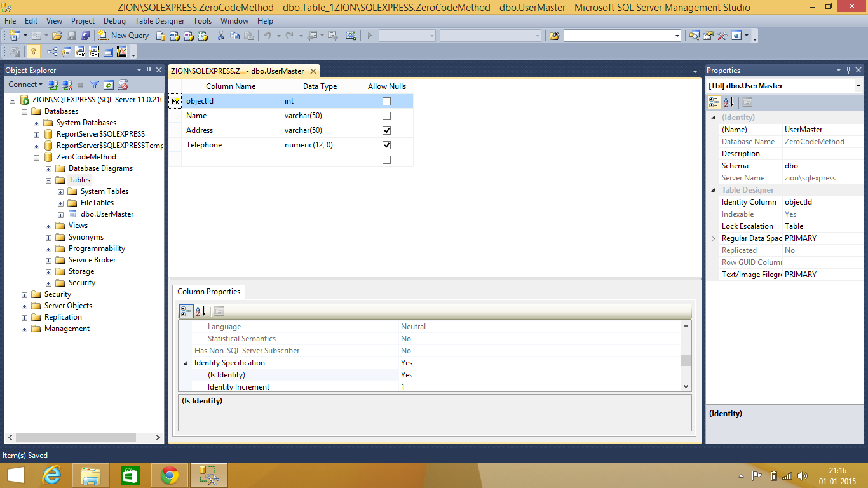Click Connect Object Explorer icon
Screen dimensions: 868x488
pos(53,85)
